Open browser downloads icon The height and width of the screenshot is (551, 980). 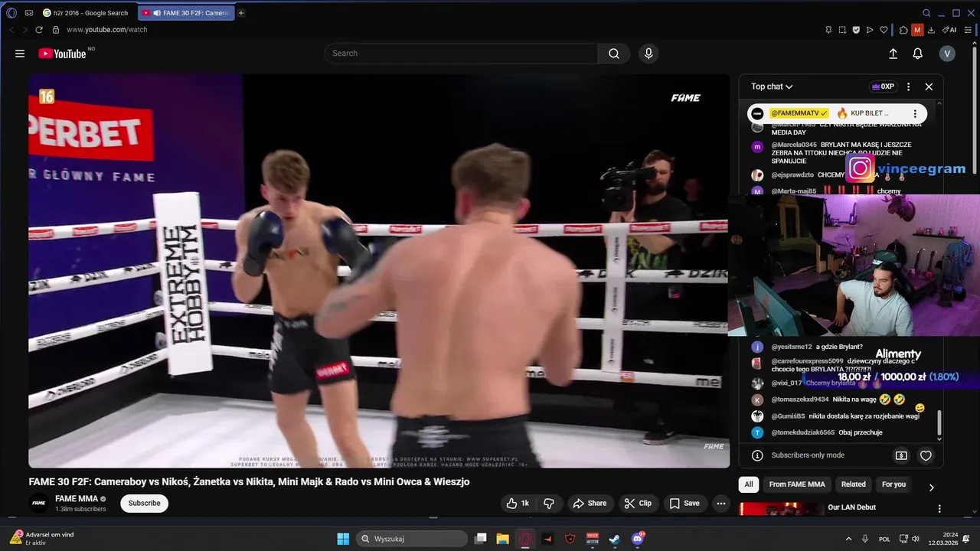933,30
